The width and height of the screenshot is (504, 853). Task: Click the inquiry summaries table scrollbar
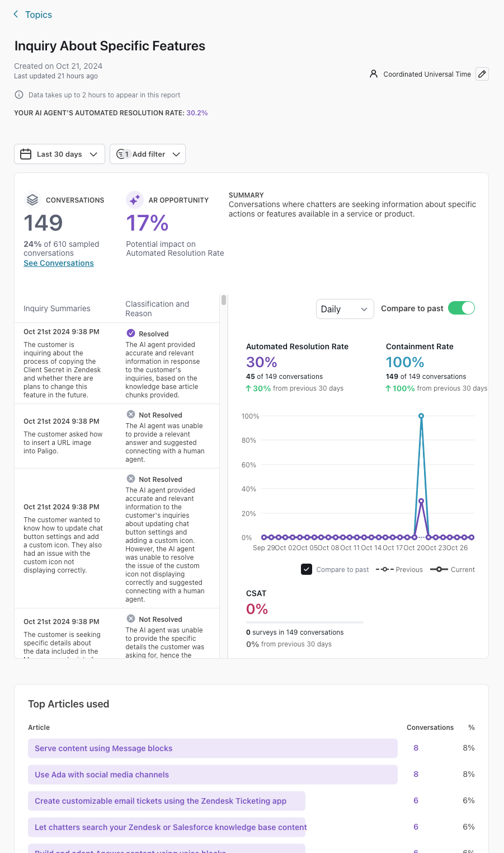(224, 301)
